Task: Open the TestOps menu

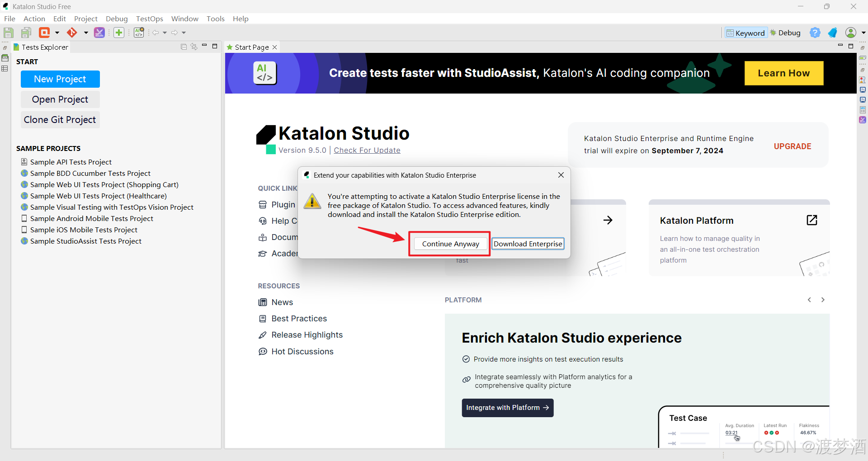Action: [150, 19]
